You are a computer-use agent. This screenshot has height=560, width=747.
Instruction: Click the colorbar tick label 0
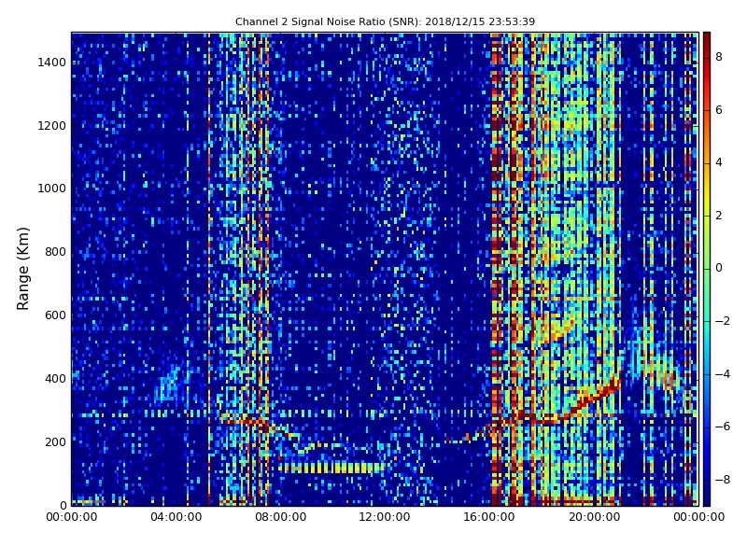pos(719,268)
